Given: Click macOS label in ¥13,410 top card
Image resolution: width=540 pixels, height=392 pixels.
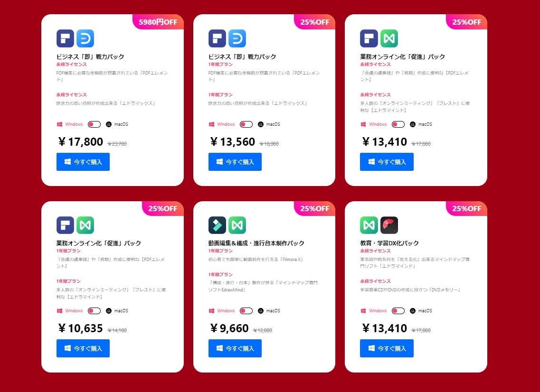Looking at the screenshot, I should (425, 124).
